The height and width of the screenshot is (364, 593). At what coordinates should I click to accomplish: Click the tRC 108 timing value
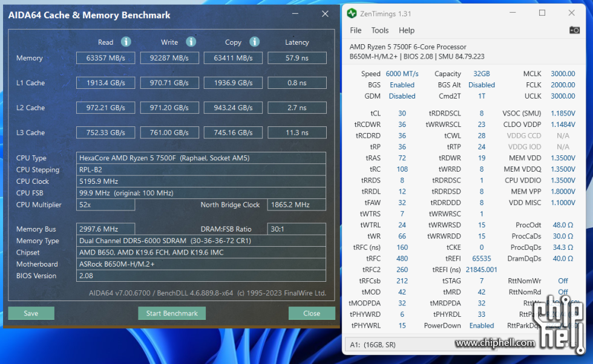point(402,169)
